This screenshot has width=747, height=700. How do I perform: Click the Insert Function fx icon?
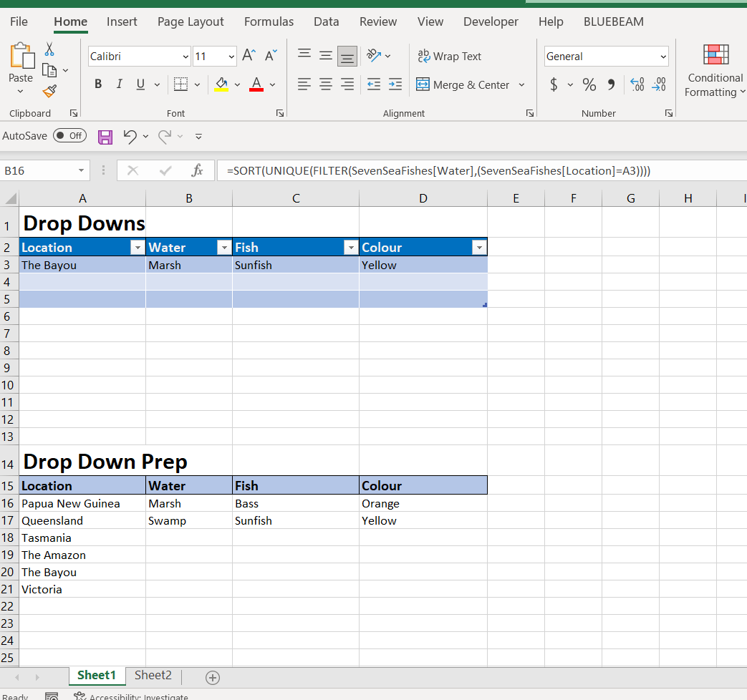[197, 170]
